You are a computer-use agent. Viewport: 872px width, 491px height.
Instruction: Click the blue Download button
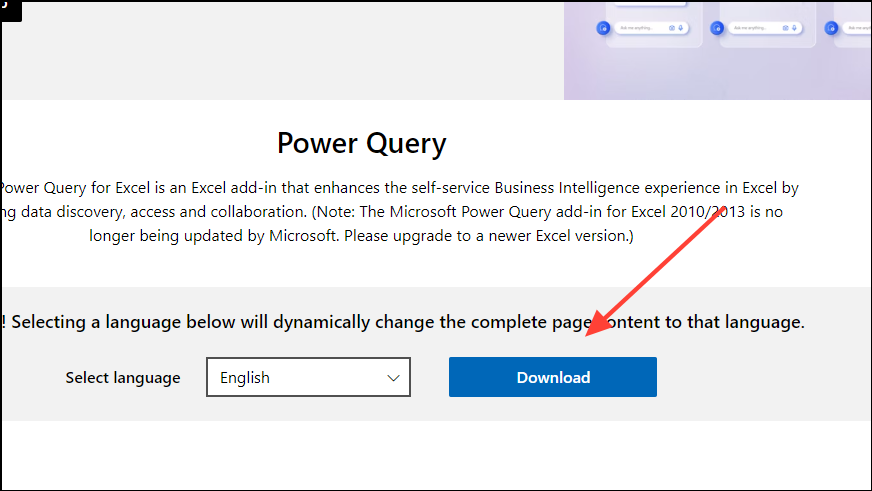553,377
